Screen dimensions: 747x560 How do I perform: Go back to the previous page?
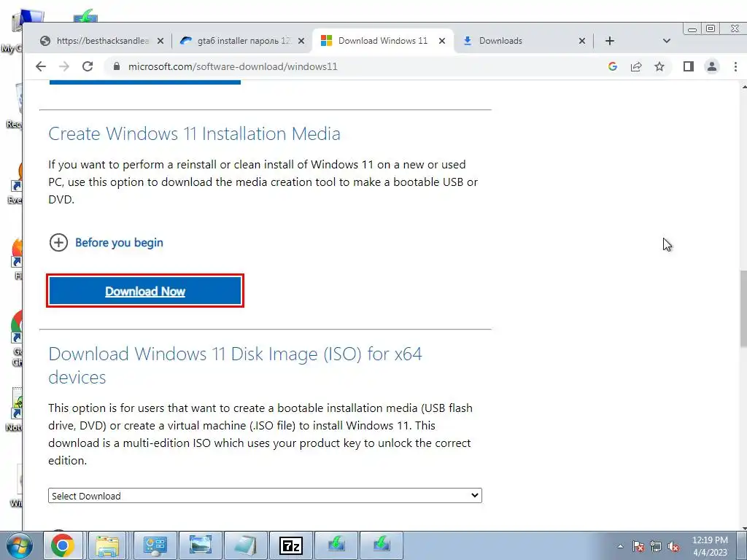41,66
